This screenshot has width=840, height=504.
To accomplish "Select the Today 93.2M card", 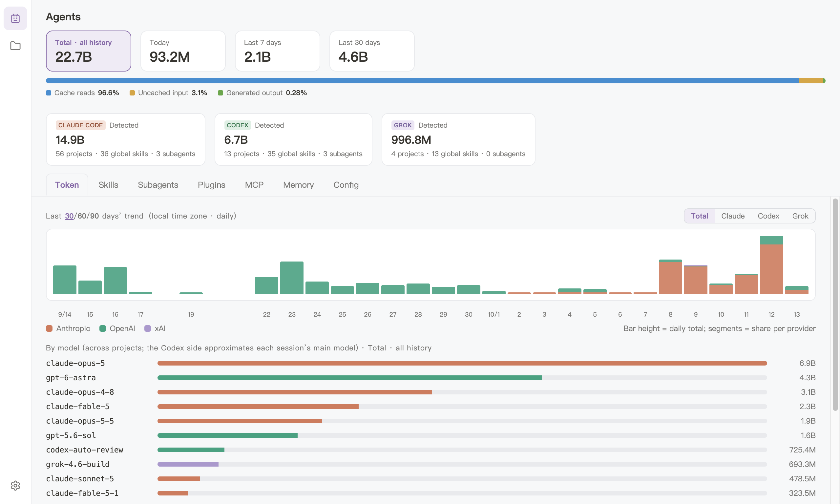I will point(183,51).
